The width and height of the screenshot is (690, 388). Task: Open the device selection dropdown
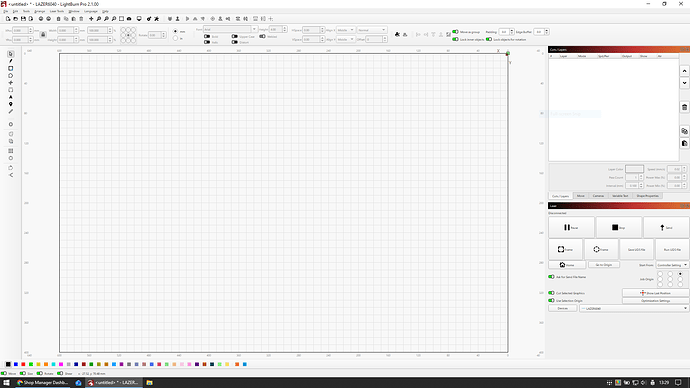[634, 308]
